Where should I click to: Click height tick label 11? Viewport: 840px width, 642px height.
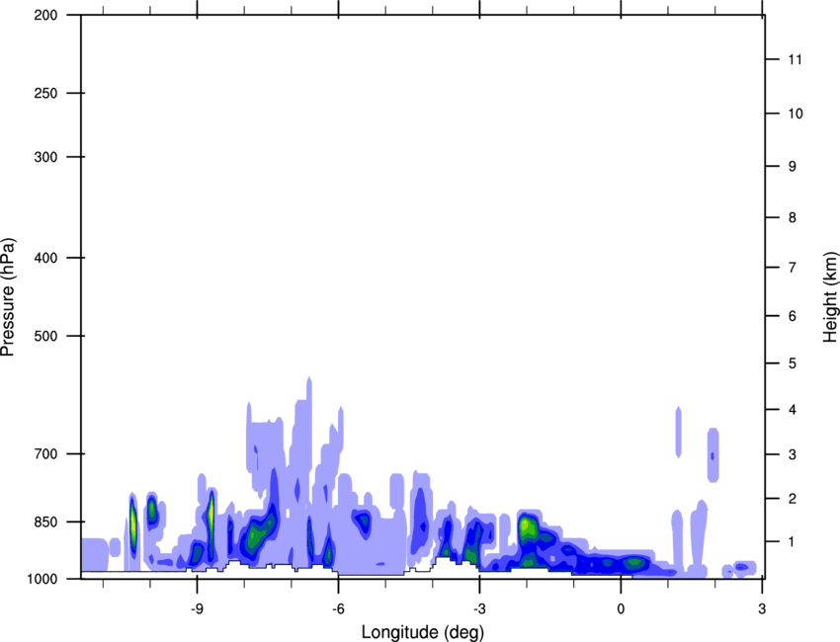pos(796,59)
